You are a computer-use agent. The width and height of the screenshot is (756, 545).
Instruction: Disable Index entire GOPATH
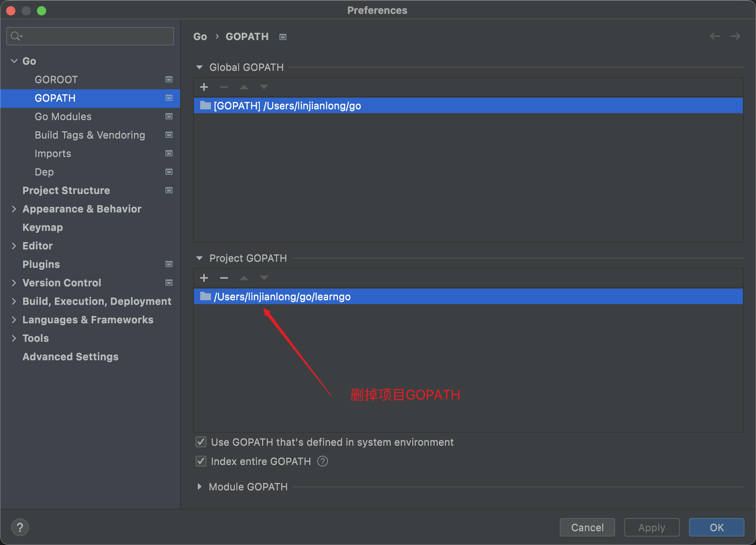pos(201,461)
